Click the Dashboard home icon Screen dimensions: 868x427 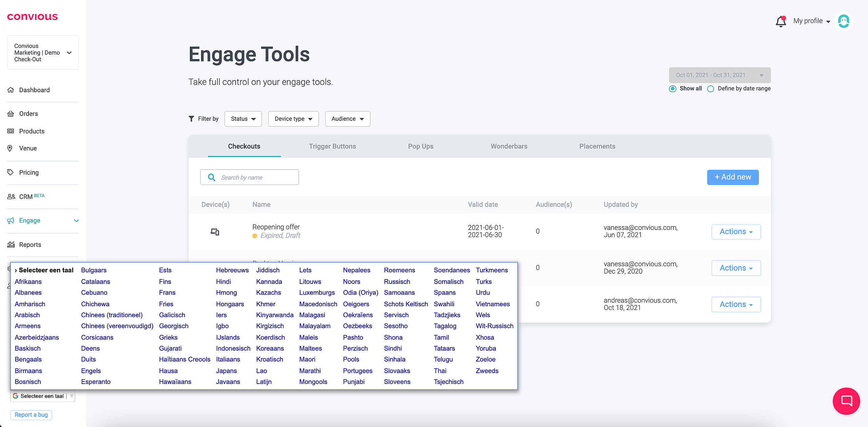click(x=11, y=90)
